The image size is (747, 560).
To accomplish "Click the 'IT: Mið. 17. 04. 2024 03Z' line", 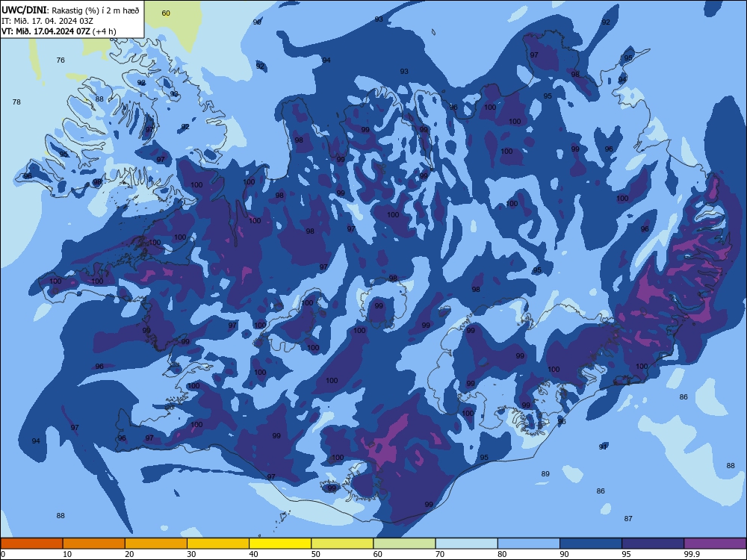I will point(47,21).
